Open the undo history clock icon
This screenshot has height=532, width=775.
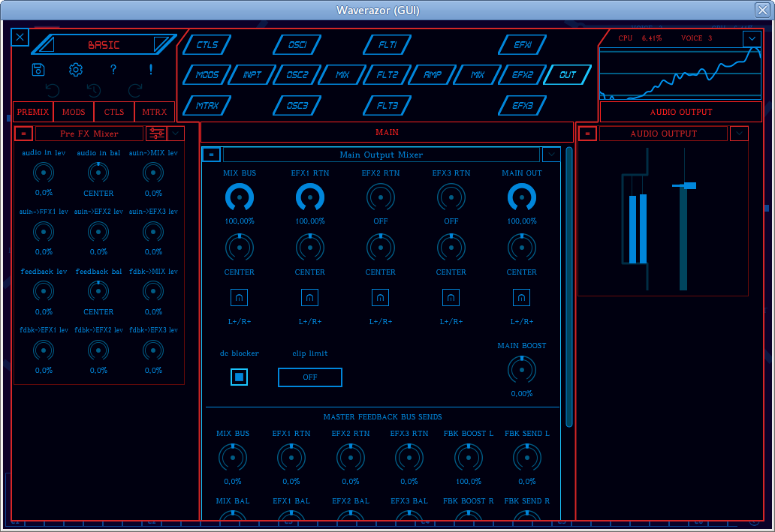[x=94, y=90]
